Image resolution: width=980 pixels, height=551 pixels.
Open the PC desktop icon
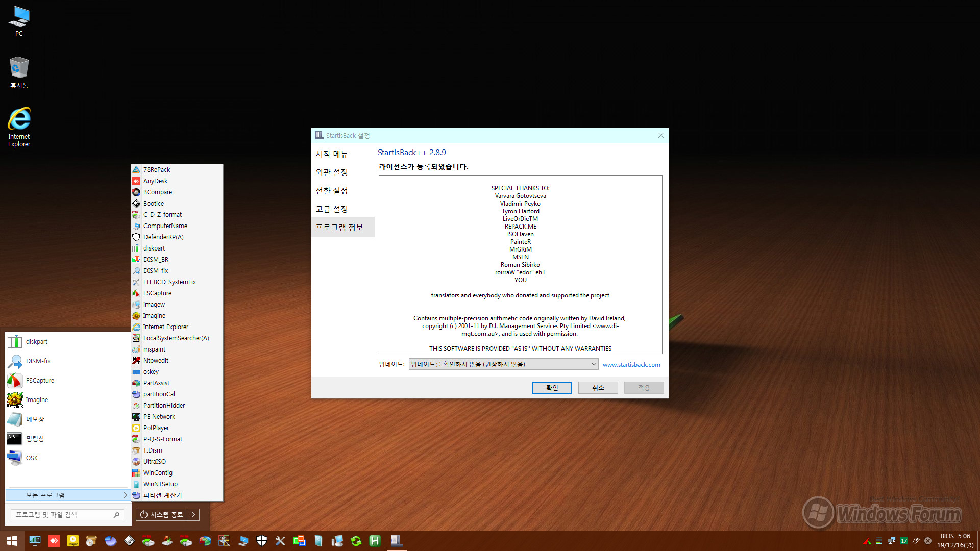point(19,21)
